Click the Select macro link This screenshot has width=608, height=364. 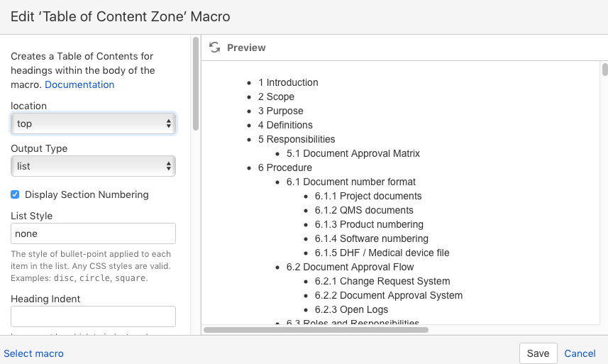(34, 353)
